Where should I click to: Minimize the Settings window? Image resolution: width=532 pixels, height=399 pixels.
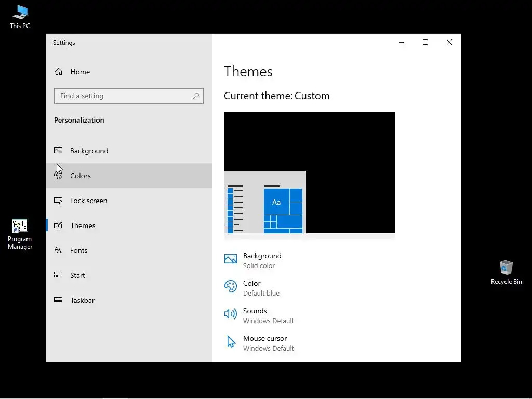pos(402,42)
